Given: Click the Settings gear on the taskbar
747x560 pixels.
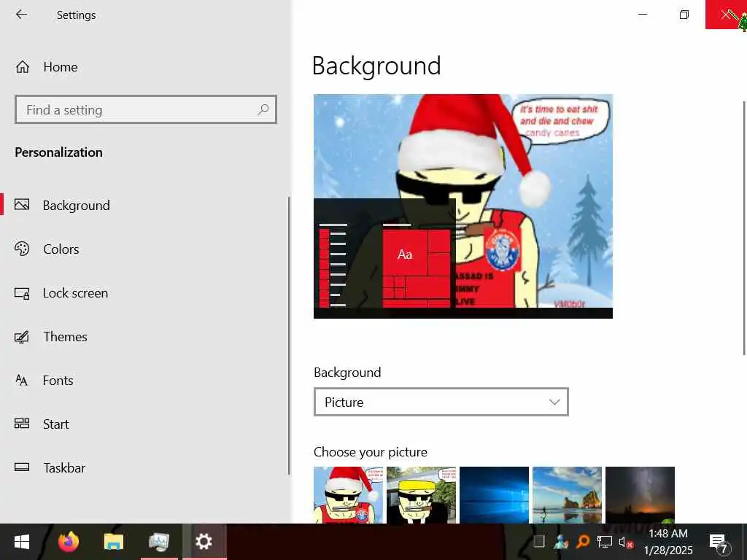Looking at the screenshot, I should [204, 542].
